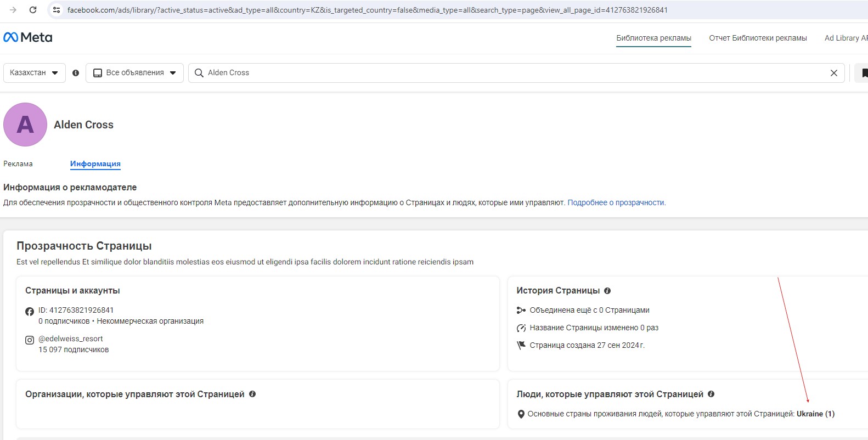Viewport: 868px width, 440px height.
Task: Open the Ad Library API link
Action: (846, 38)
